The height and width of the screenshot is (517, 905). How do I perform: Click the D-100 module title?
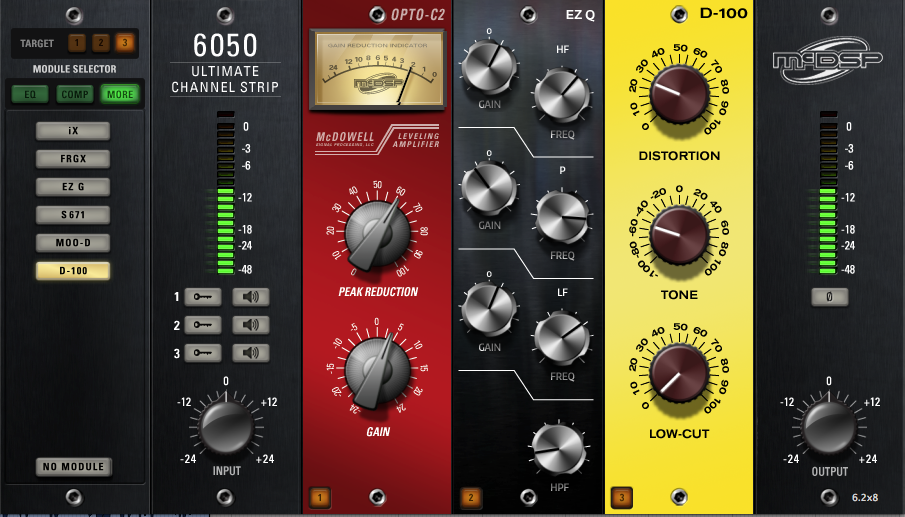(x=723, y=13)
